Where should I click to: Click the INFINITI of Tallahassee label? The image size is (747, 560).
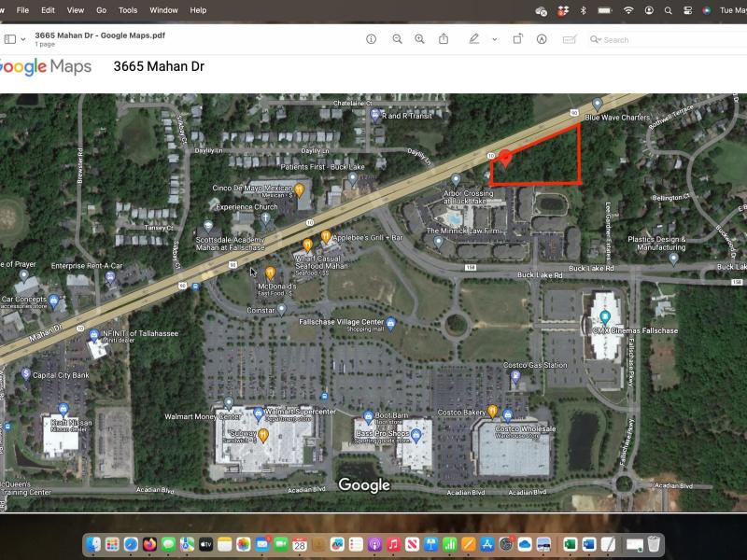pos(140,333)
